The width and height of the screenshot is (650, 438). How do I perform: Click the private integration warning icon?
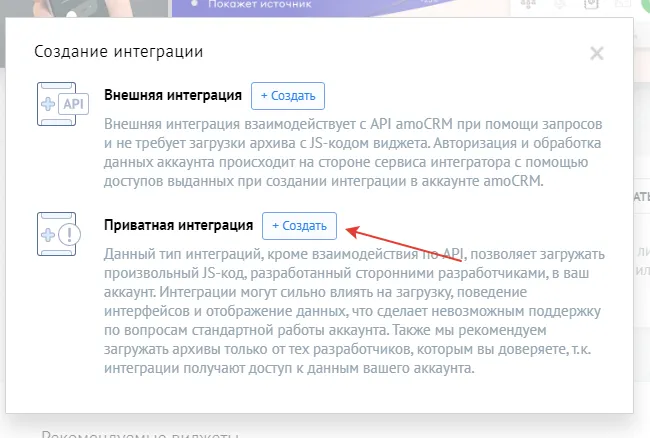pyautogui.click(x=59, y=234)
